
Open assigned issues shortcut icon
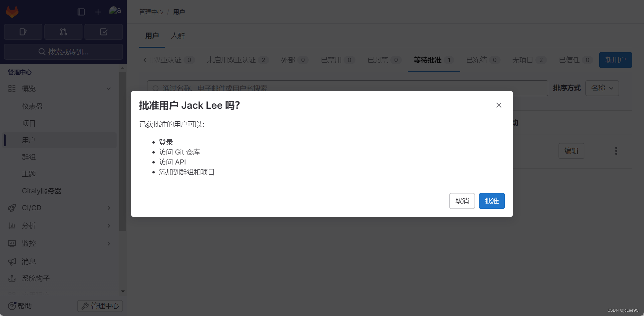[23, 32]
